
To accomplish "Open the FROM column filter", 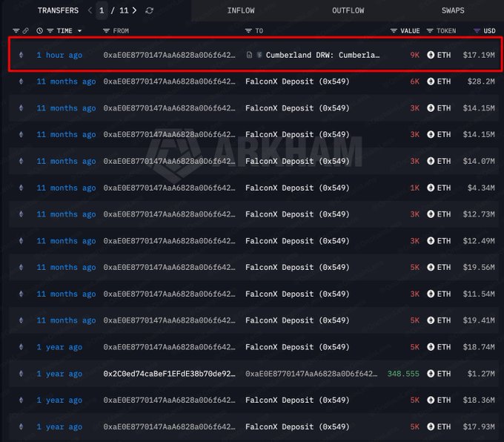I will click(x=106, y=31).
